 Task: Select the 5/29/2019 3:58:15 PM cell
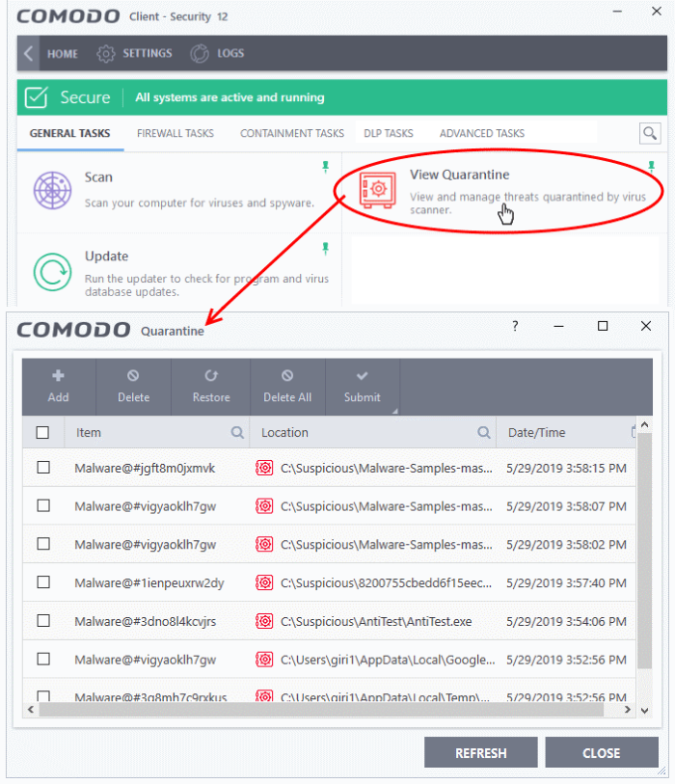(566, 468)
